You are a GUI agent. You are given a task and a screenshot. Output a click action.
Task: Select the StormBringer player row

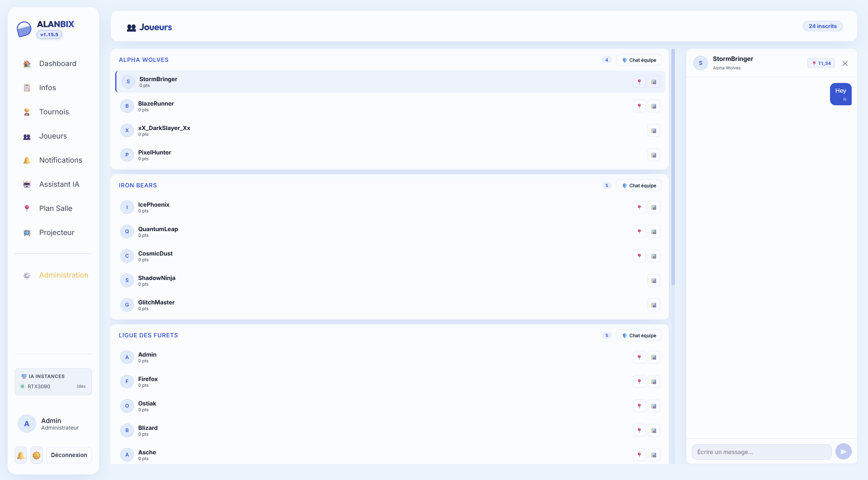coord(390,81)
